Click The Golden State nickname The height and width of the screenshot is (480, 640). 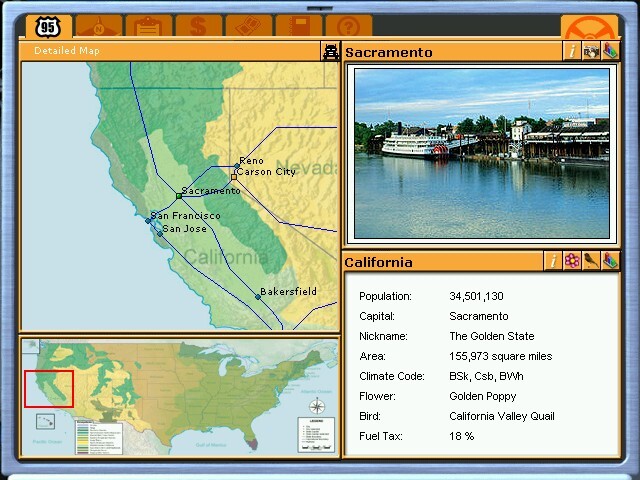click(492, 336)
